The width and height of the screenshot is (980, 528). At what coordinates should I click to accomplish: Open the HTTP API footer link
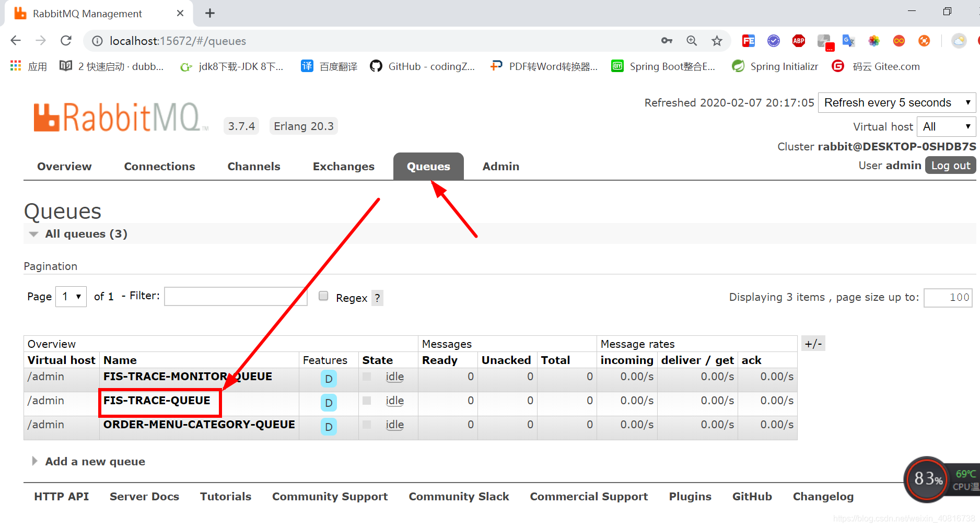(62, 497)
